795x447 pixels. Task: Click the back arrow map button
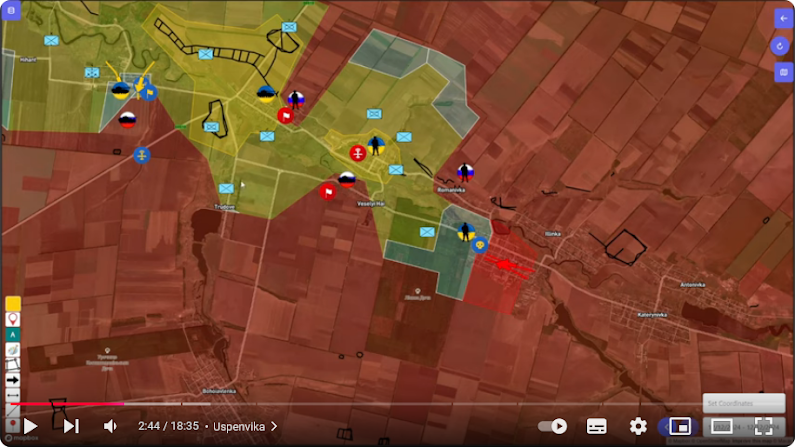click(x=784, y=19)
